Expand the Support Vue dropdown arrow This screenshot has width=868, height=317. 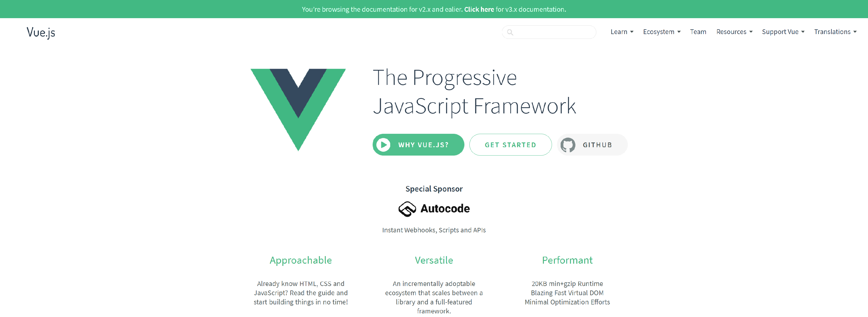point(803,32)
